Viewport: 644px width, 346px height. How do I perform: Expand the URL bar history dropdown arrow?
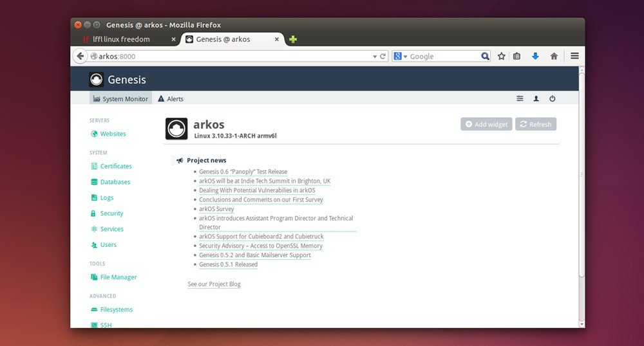pos(375,57)
